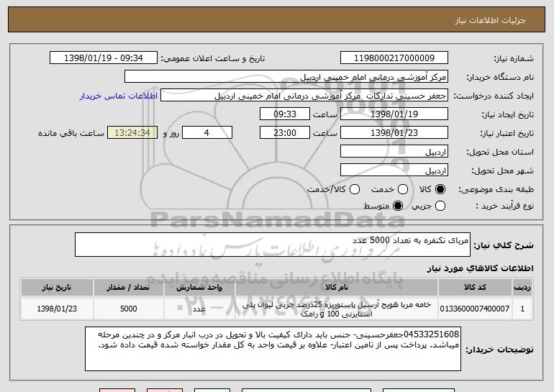Click the اطلاعات کالاهای مورد نیاز heading

[x=480, y=268]
